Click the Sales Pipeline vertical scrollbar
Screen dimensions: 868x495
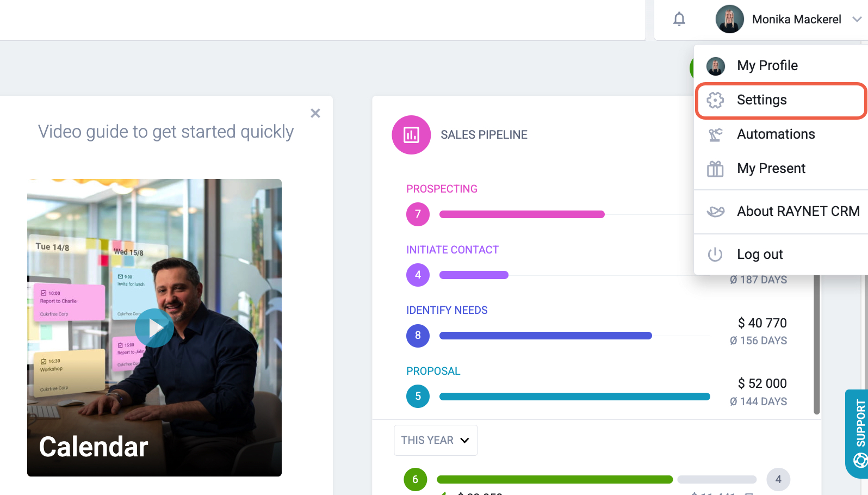click(x=816, y=348)
